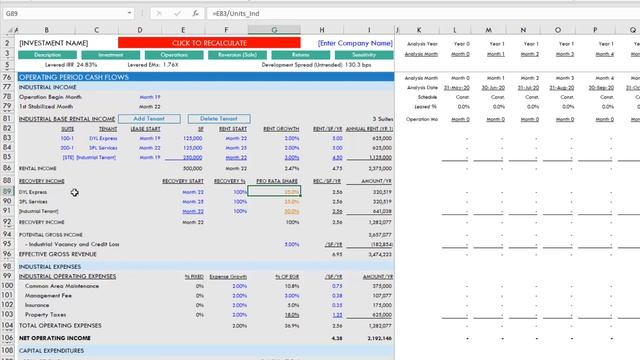Open the Description navigation tab

[47, 55]
